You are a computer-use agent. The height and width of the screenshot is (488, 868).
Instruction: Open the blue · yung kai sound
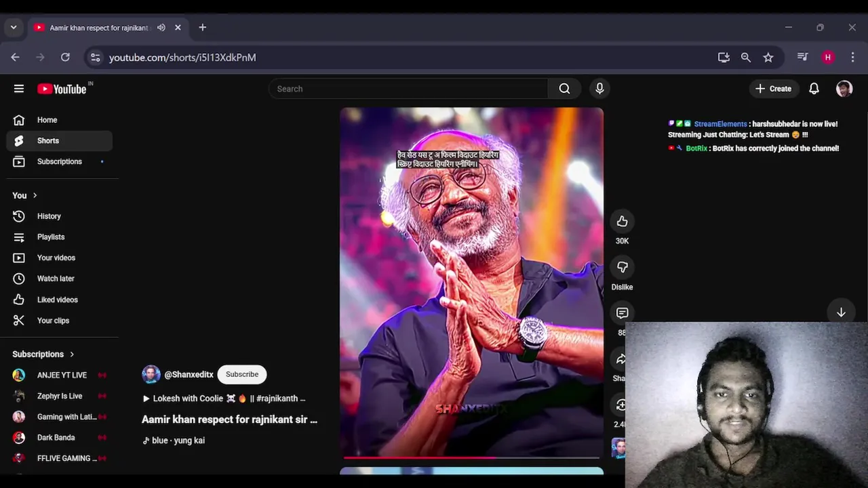click(174, 441)
